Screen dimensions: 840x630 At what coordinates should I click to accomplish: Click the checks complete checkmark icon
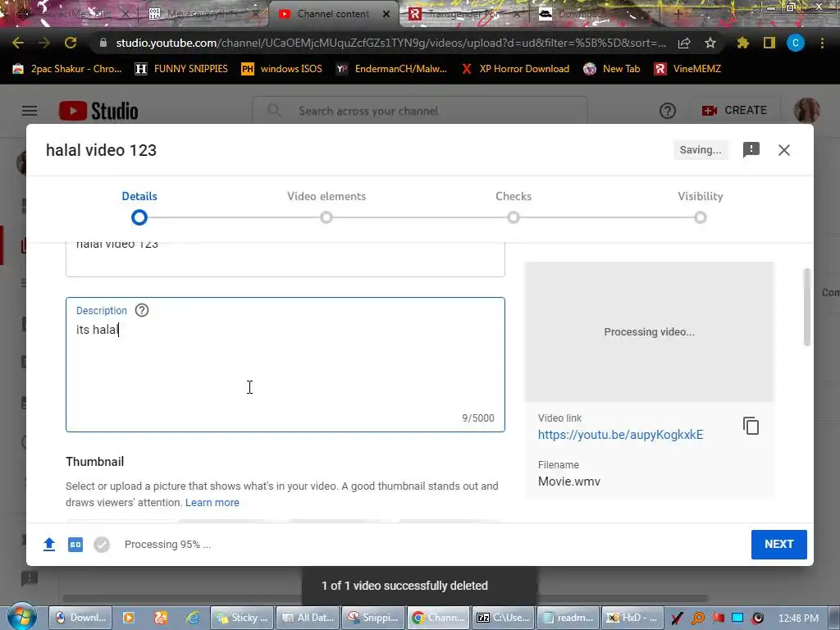[x=102, y=545]
